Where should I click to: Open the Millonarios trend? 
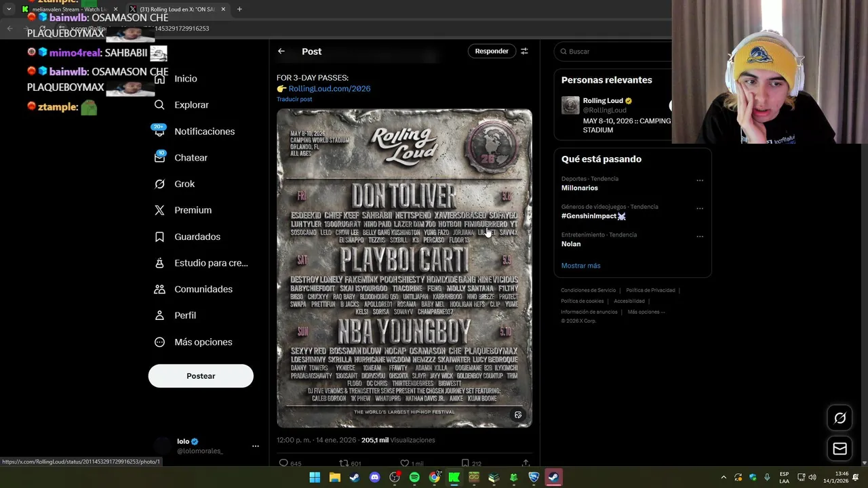[x=580, y=188]
